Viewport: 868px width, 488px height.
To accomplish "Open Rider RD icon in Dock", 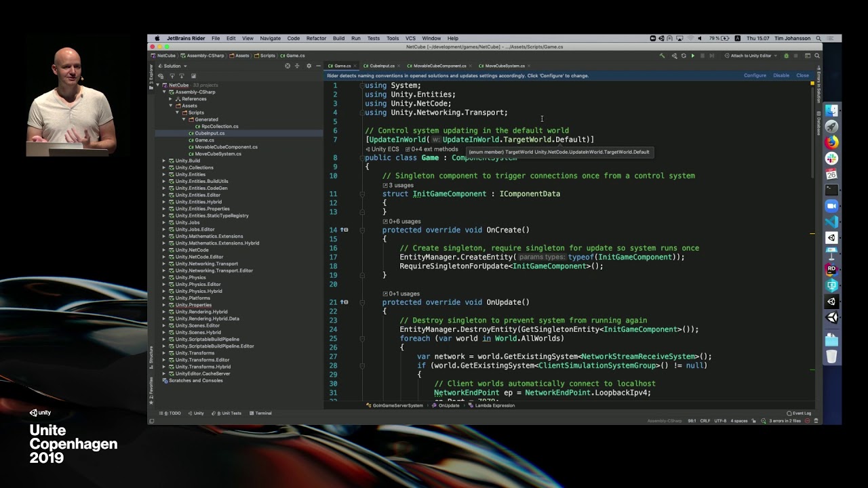I will pos(831,269).
